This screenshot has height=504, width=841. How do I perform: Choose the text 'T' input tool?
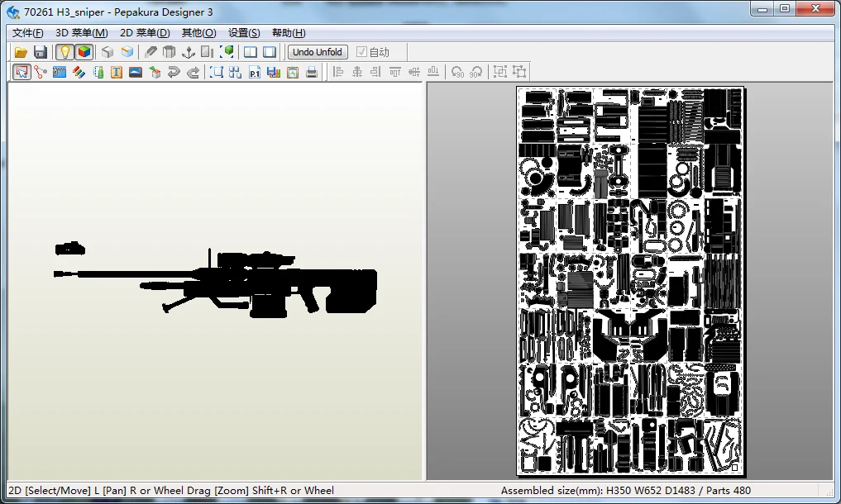coord(117,72)
